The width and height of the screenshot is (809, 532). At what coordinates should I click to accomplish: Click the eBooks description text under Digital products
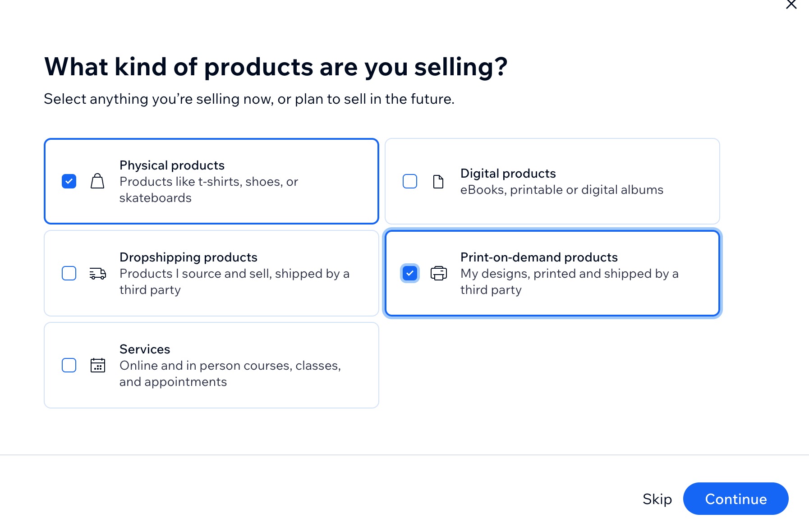562,189
